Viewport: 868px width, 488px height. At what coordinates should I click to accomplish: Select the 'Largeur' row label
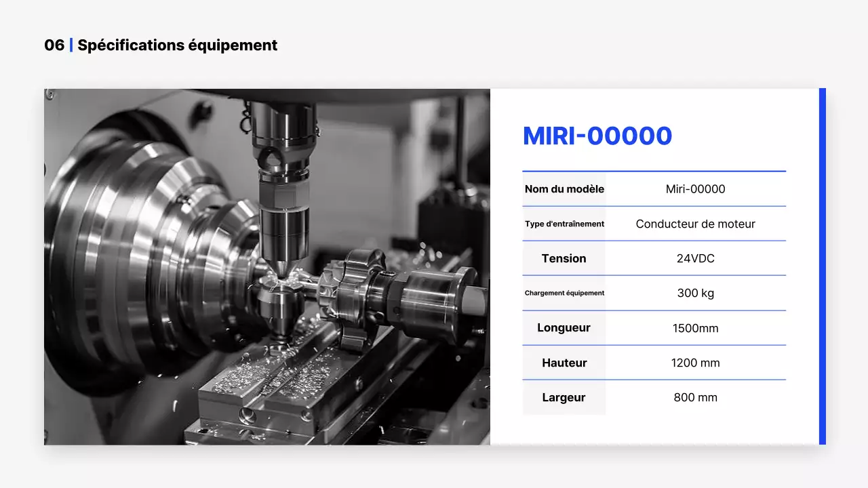coord(564,397)
